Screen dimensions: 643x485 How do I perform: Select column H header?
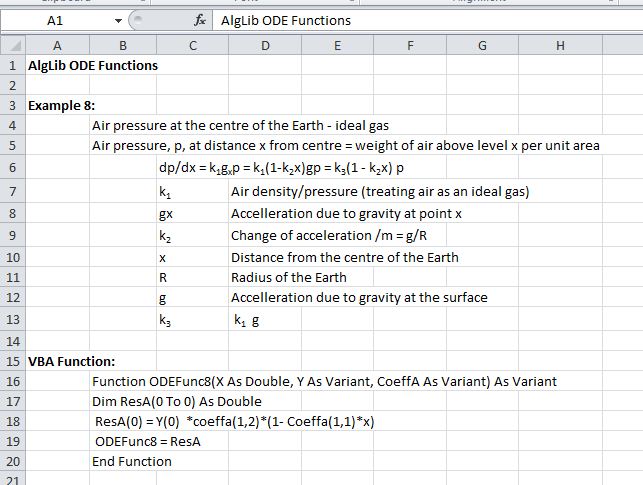(558, 45)
